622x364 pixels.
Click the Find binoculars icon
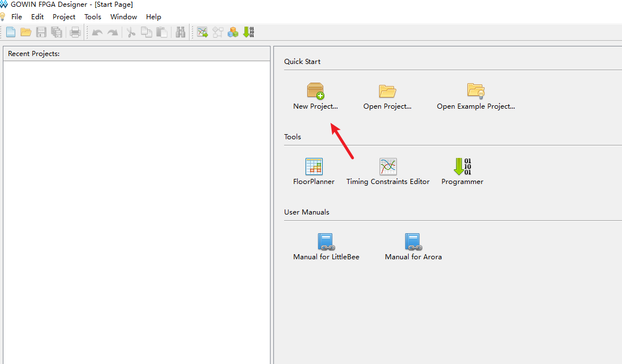181,32
